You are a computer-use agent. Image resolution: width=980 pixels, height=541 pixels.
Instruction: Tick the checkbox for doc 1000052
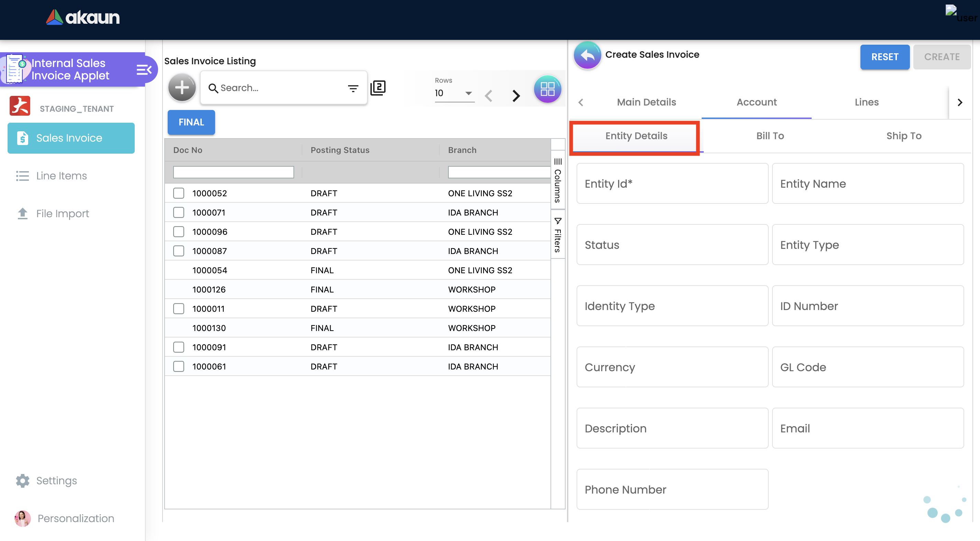(x=178, y=193)
